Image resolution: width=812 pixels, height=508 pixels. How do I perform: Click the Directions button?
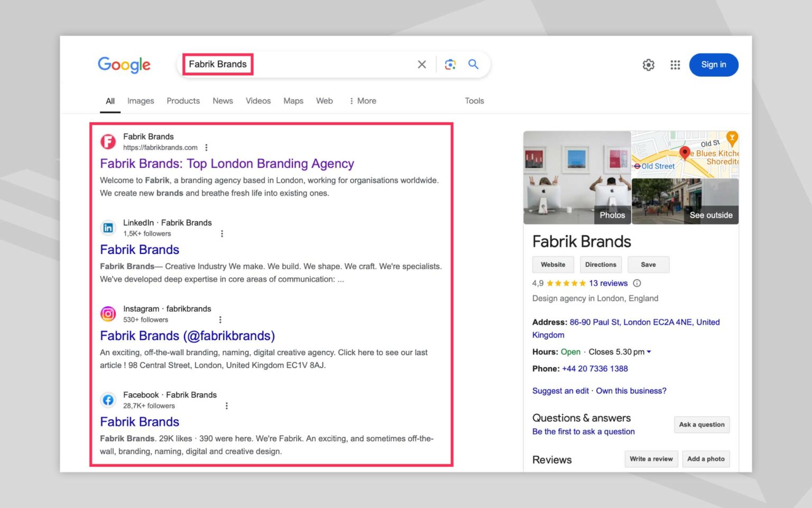[601, 265]
